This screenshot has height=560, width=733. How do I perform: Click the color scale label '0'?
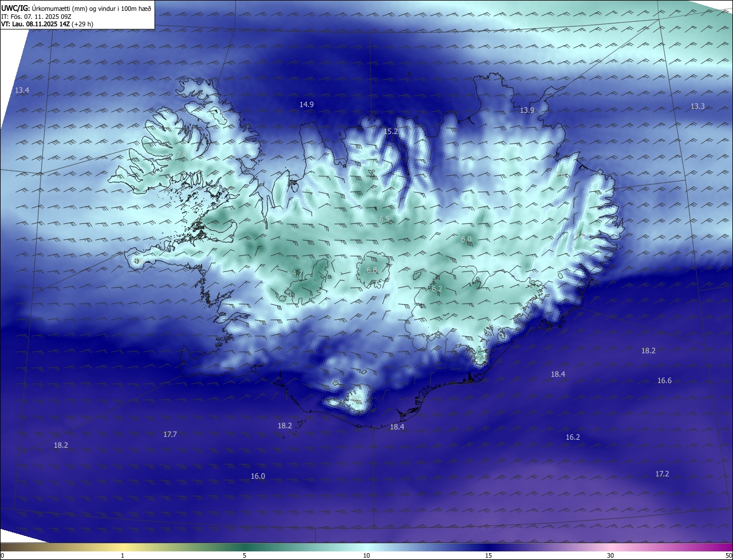(2, 555)
